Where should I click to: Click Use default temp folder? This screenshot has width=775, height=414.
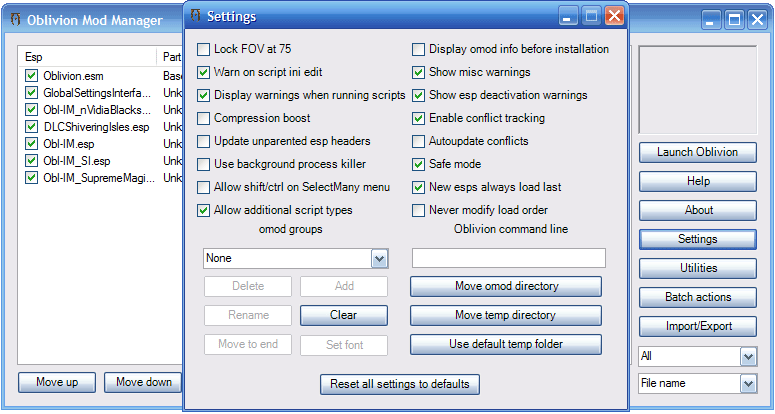pyautogui.click(x=506, y=344)
